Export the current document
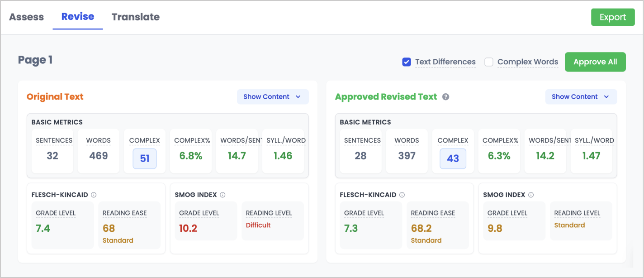Image resolution: width=644 pixels, height=278 pixels. [613, 17]
